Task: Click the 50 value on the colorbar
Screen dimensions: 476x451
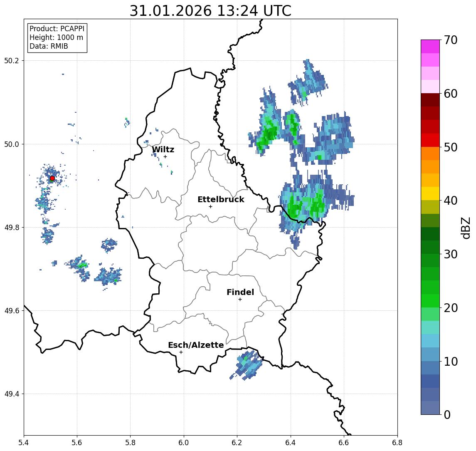Action: (x=451, y=147)
